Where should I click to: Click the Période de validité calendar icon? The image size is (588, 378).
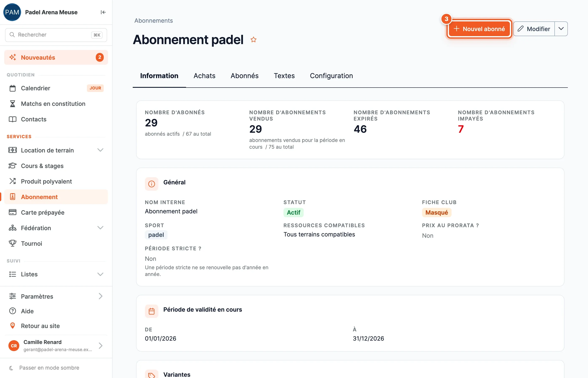152,311
